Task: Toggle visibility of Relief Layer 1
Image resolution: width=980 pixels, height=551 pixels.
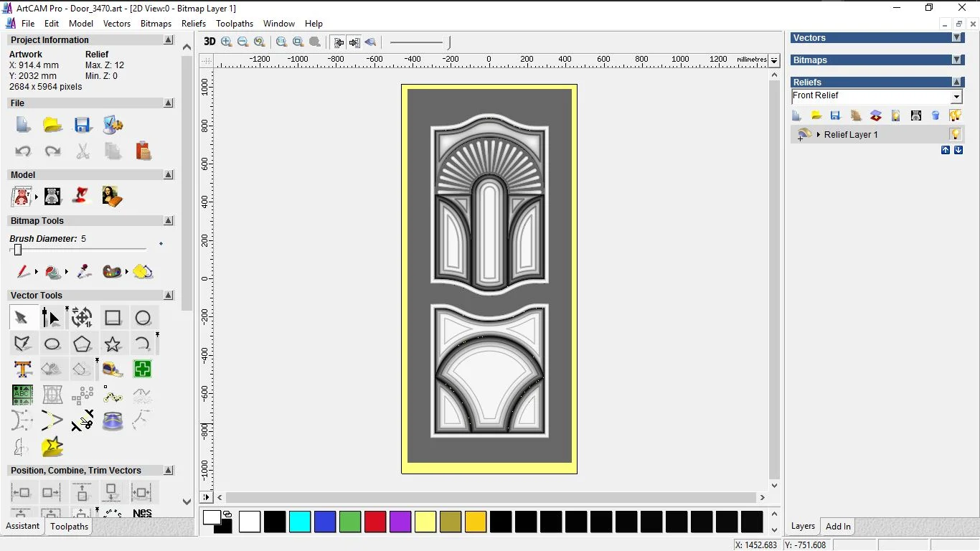Action: coord(955,134)
